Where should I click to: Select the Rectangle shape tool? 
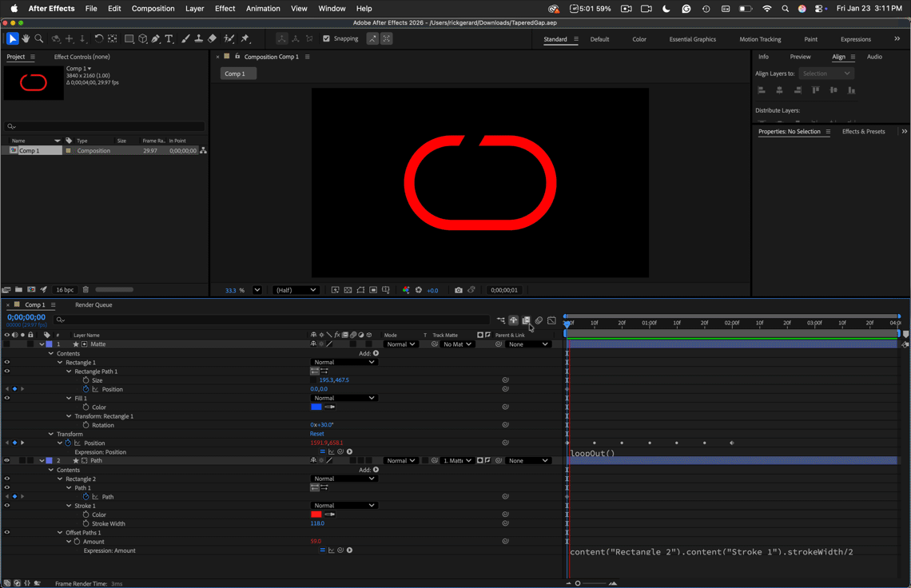129,38
